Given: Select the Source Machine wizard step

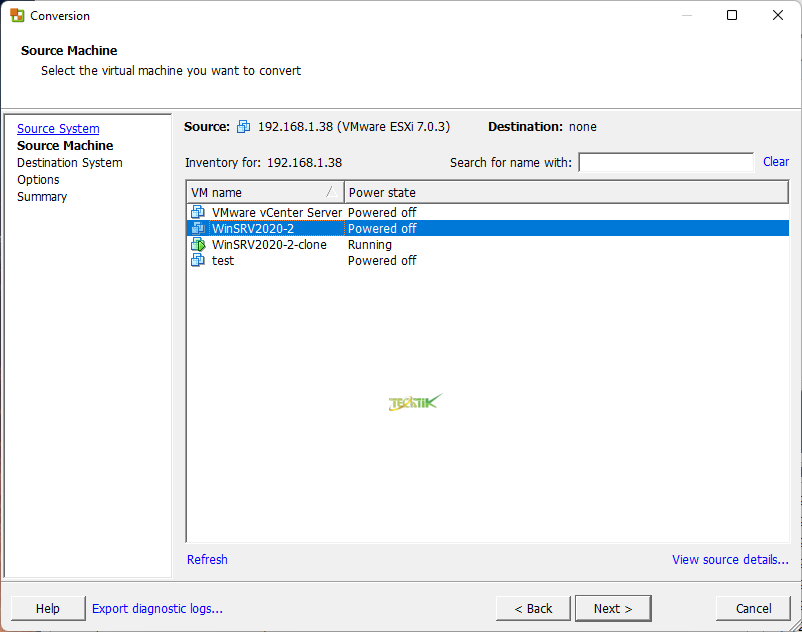Looking at the screenshot, I should tap(65, 145).
